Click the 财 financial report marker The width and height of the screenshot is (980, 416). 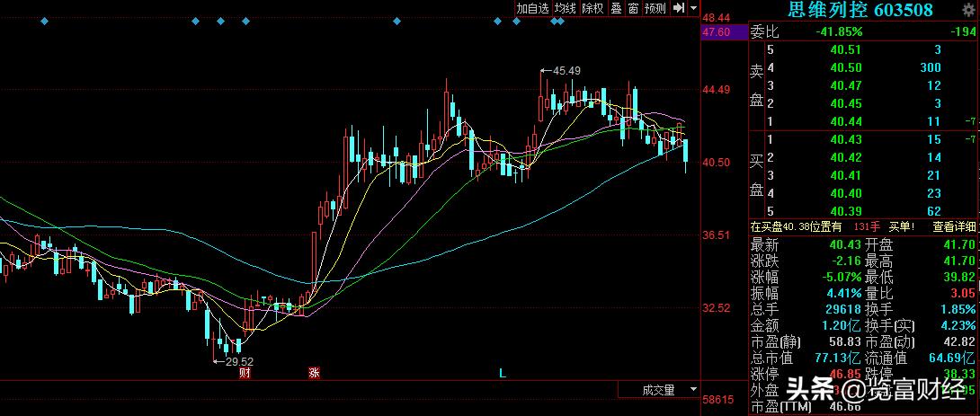pos(245,373)
